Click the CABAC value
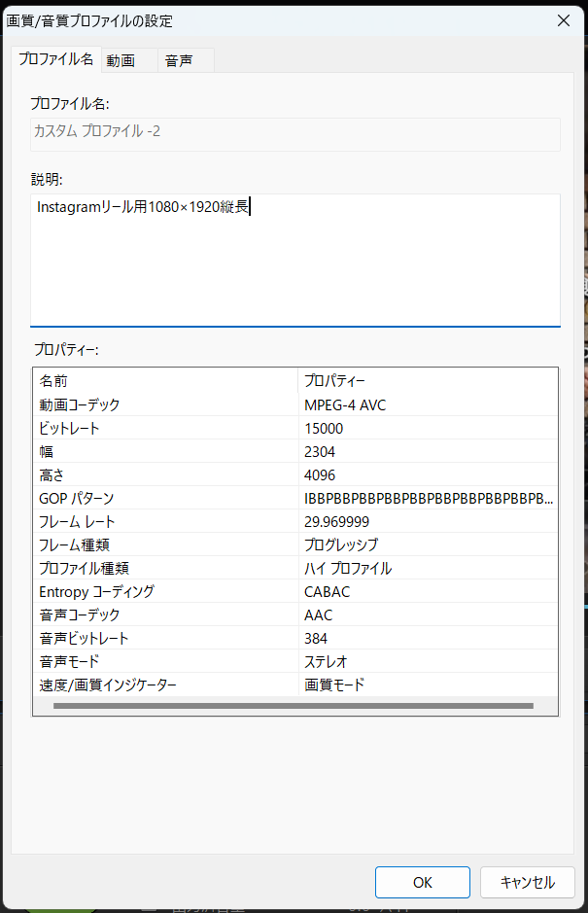 pos(328,591)
